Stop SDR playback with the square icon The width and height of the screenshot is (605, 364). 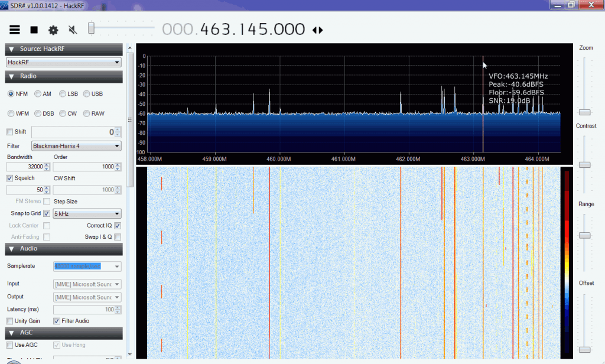pyautogui.click(x=34, y=29)
